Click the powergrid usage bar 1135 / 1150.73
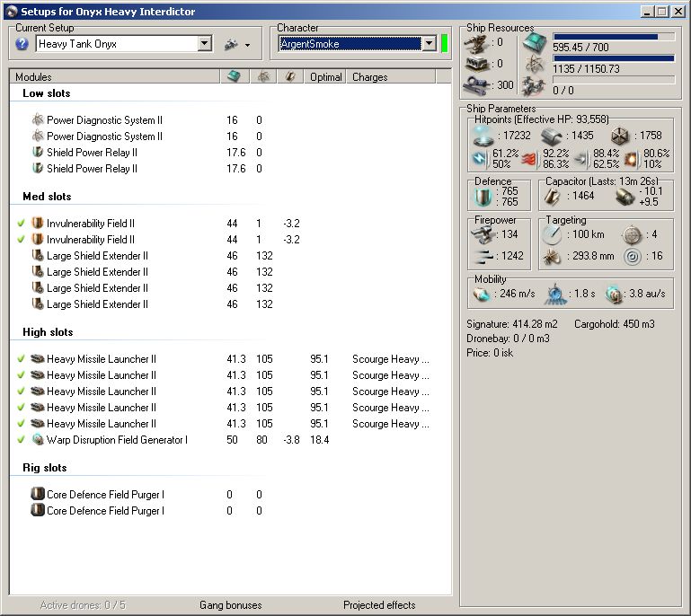 [x=614, y=58]
